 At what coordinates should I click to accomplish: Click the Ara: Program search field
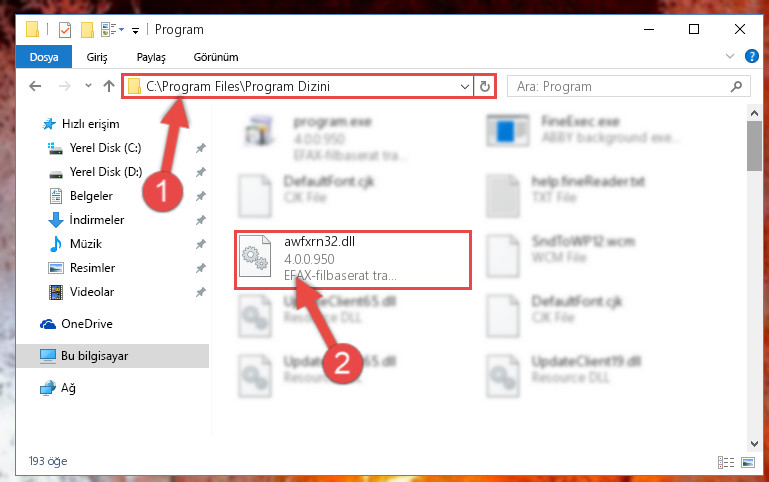tap(618, 87)
